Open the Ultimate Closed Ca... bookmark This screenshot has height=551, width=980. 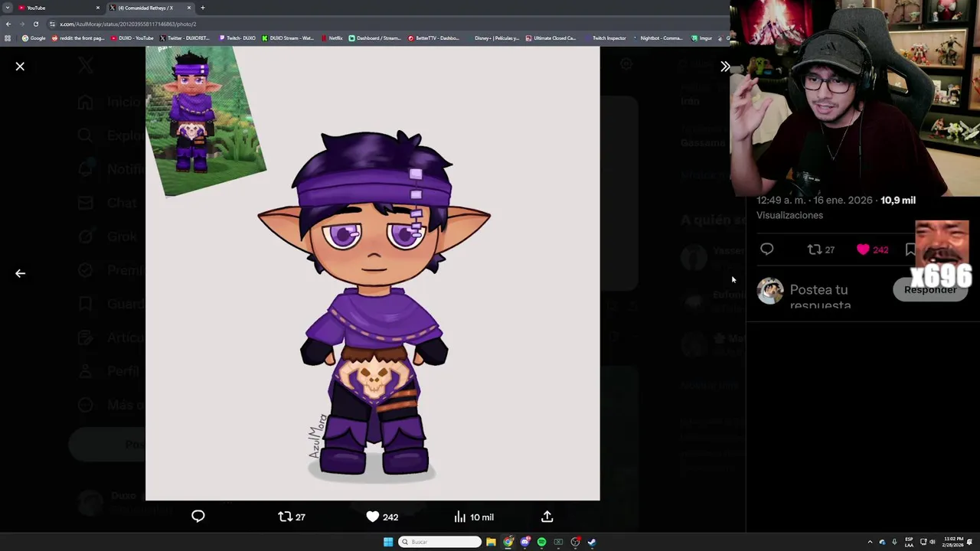(550, 38)
